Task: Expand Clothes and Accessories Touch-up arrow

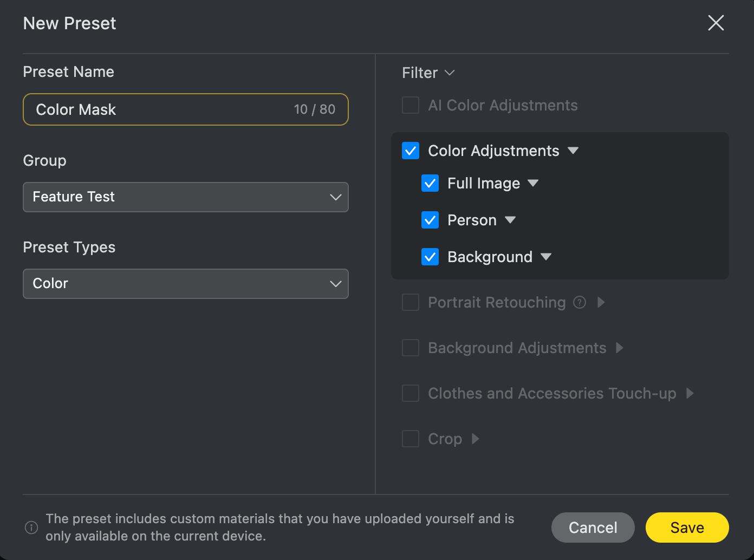Action: tap(690, 393)
